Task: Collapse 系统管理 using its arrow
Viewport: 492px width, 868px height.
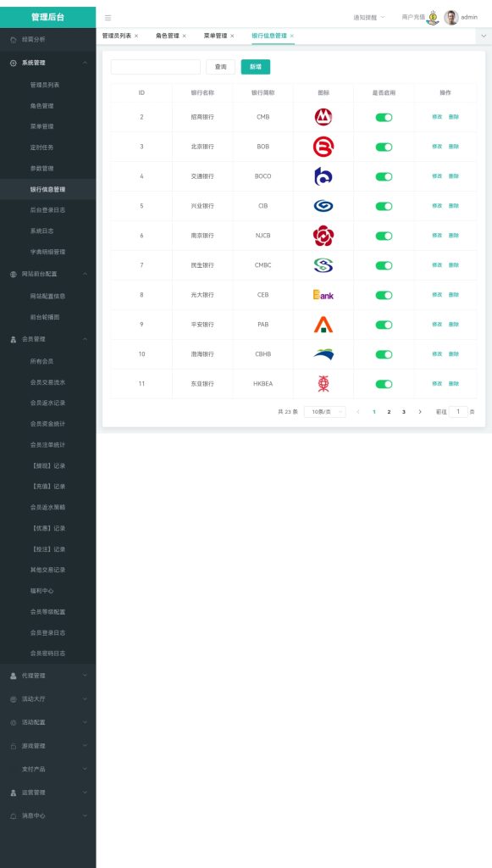Action: click(x=86, y=63)
